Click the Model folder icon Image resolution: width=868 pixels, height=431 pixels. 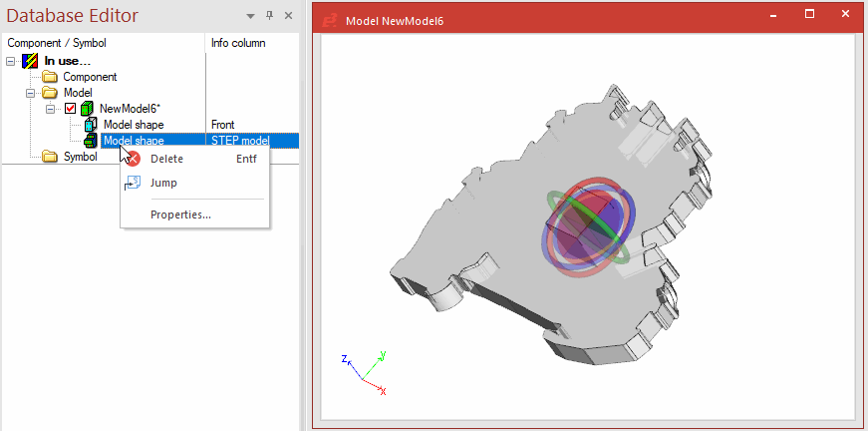tap(51, 93)
